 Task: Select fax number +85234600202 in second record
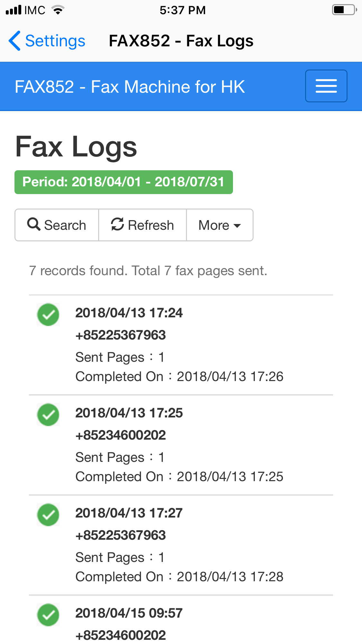click(x=121, y=435)
